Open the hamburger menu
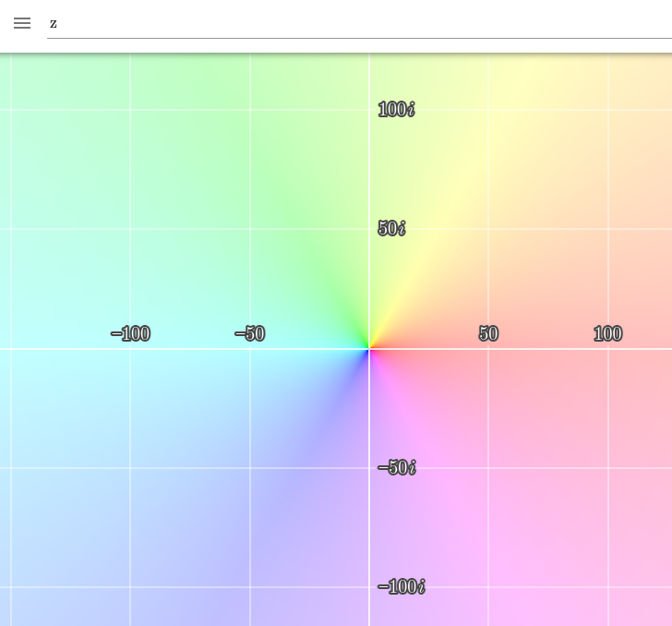Image resolution: width=672 pixels, height=626 pixels. [x=22, y=23]
